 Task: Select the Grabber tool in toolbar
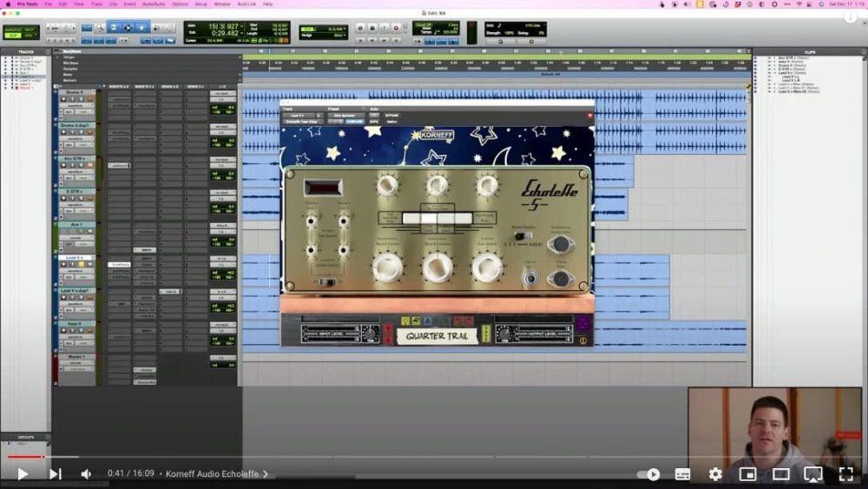(141, 28)
